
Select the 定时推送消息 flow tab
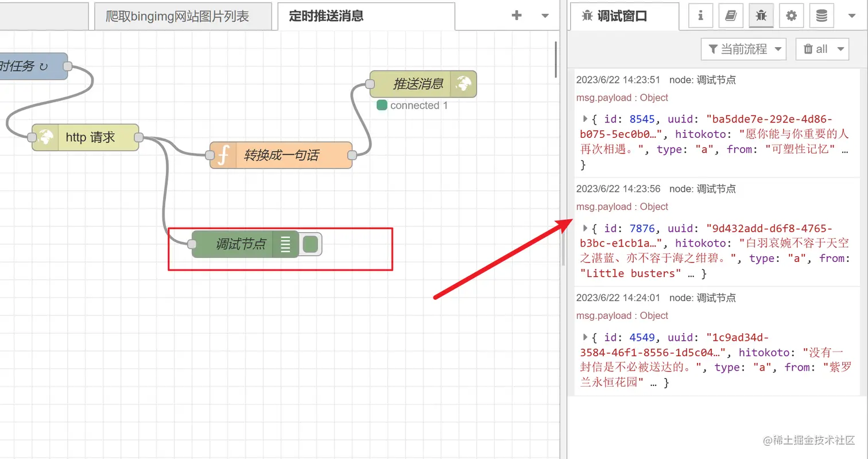(366, 16)
